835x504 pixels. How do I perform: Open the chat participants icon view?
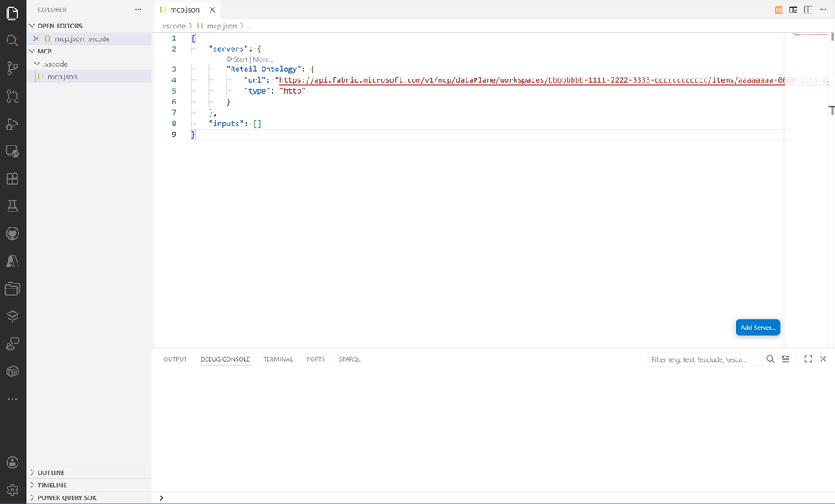tap(13, 344)
